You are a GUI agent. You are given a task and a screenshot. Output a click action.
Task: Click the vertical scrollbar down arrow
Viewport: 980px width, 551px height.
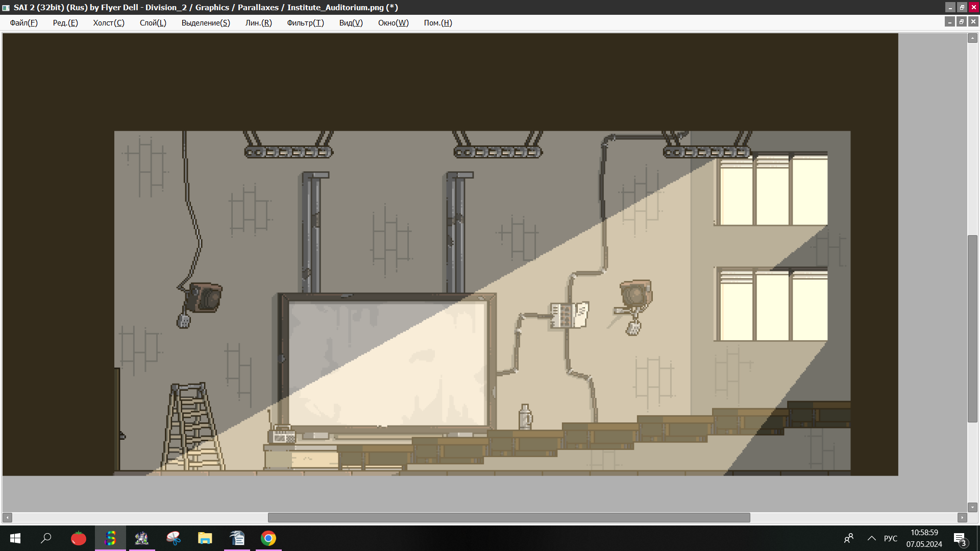[972, 507]
